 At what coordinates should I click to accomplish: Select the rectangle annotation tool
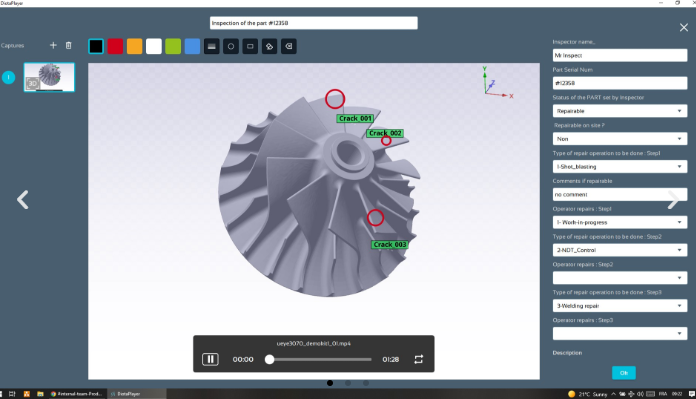tap(250, 46)
